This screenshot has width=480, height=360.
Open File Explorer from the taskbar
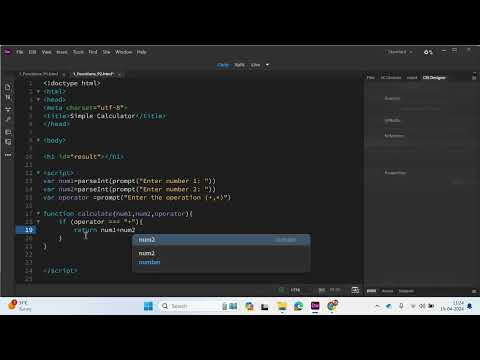[x=282, y=306]
